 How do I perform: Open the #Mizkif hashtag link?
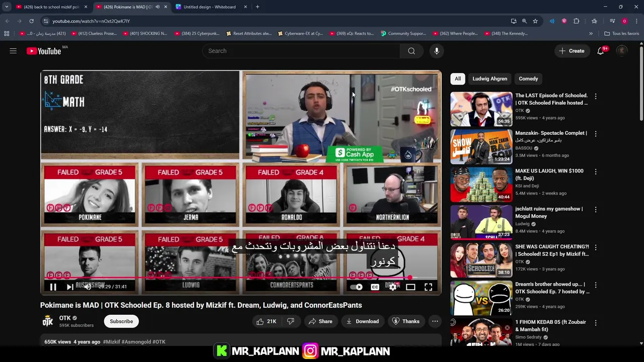point(112,342)
